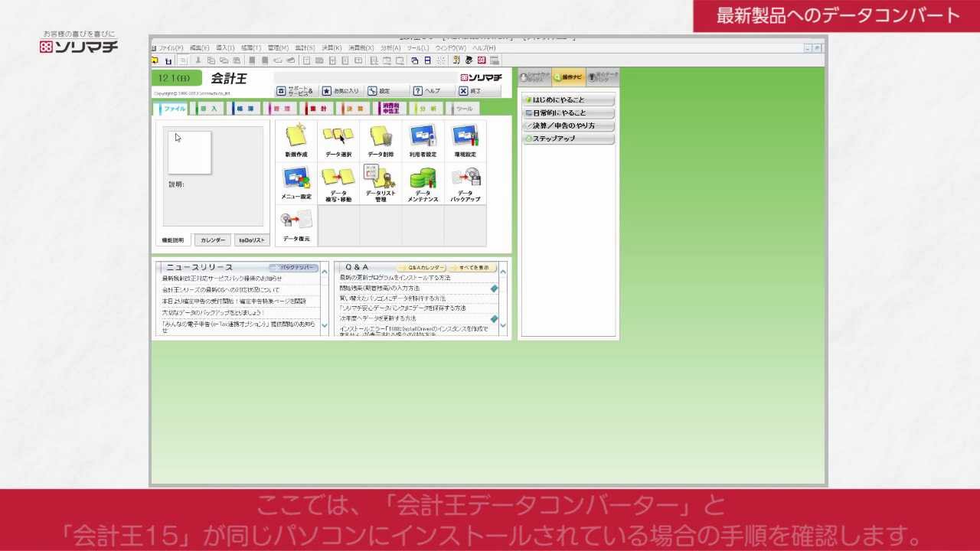Screen dimensions: 980x551
Task: Click the バックナンバー button in news panel
Action: tap(293, 268)
